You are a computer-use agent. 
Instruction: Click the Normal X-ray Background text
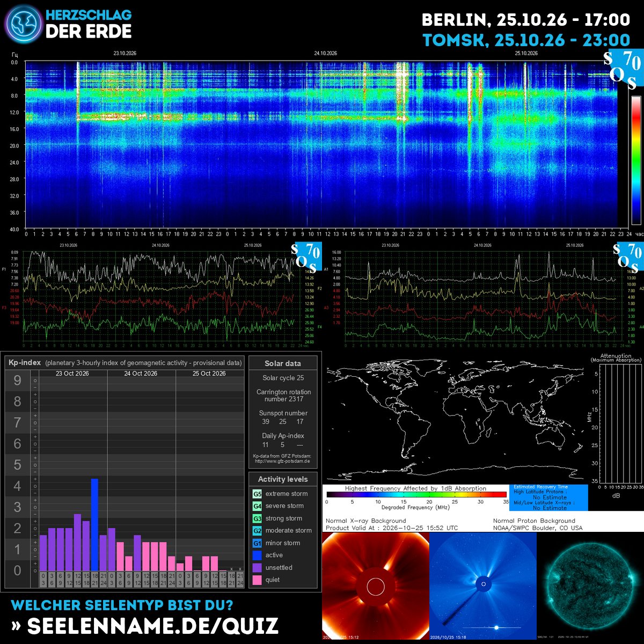click(x=366, y=521)
